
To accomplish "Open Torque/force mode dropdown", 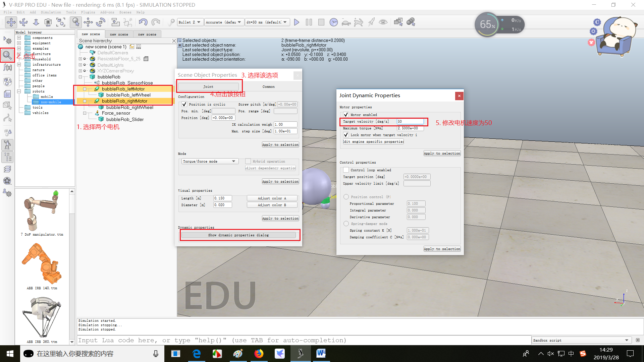I will point(210,161).
